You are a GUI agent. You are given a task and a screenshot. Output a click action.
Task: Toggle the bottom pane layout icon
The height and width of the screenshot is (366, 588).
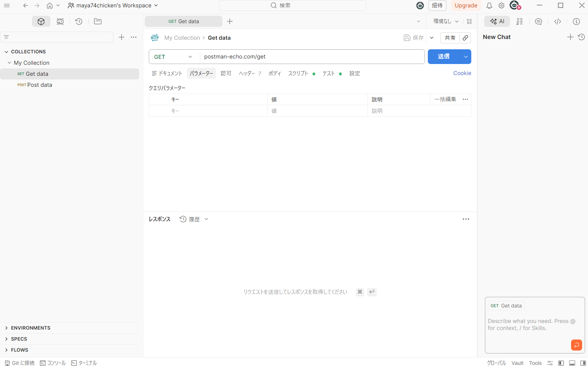click(572, 363)
